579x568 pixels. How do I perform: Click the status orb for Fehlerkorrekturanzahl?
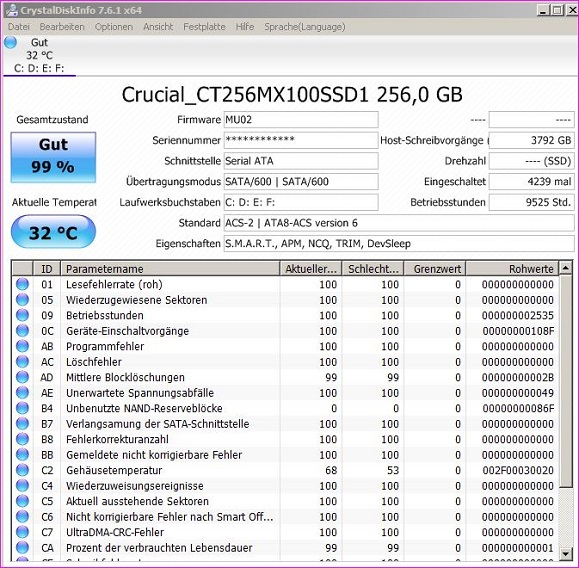pos(22,439)
